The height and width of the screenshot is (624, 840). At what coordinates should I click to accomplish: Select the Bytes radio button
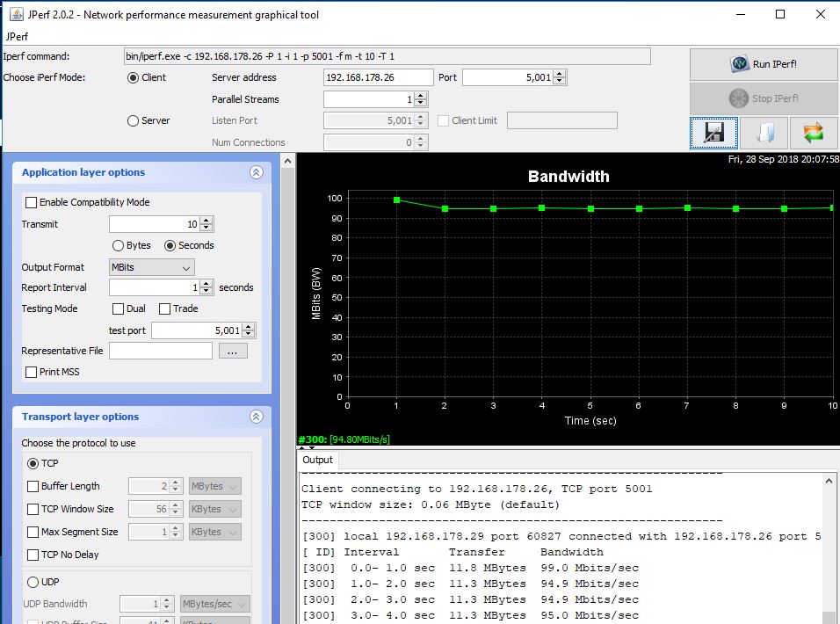(118, 246)
